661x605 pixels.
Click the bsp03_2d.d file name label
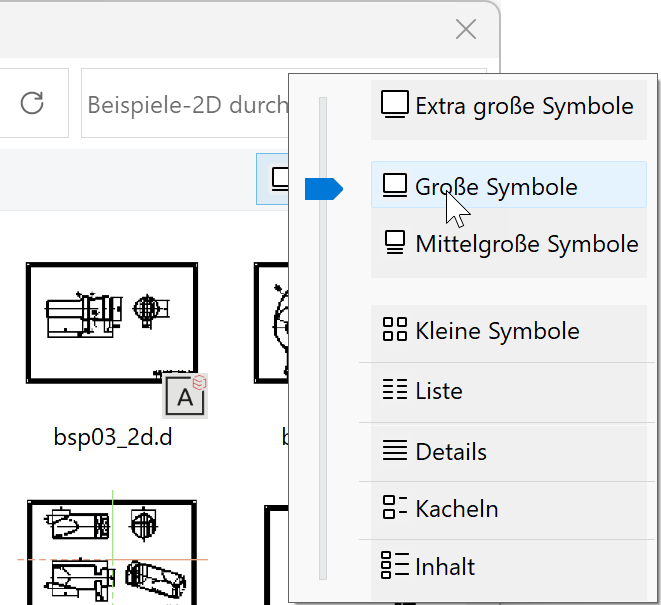pyautogui.click(x=113, y=437)
